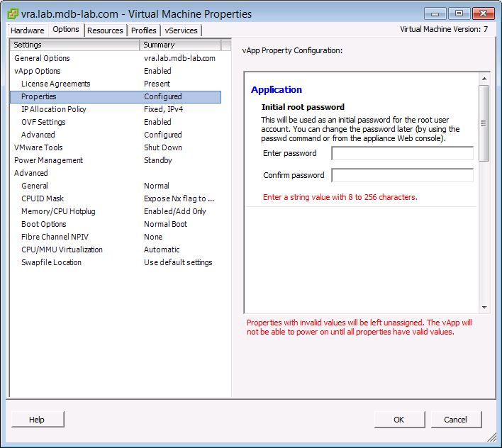Click the scroll down arrow in property panel

[484, 308]
